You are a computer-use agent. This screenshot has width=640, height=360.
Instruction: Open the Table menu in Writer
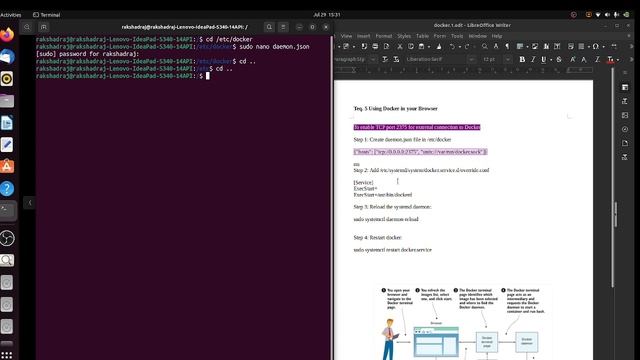pos(422,36)
